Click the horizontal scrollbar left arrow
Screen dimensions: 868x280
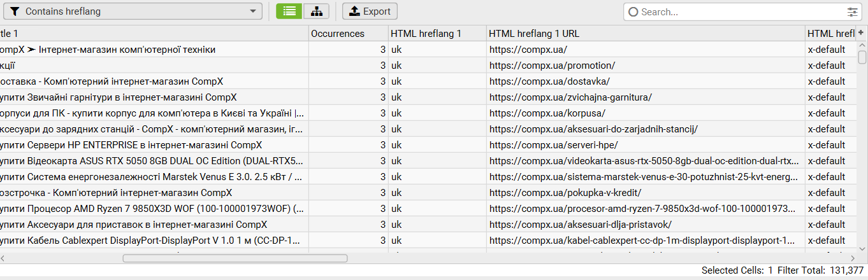click(x=3, y=258)
